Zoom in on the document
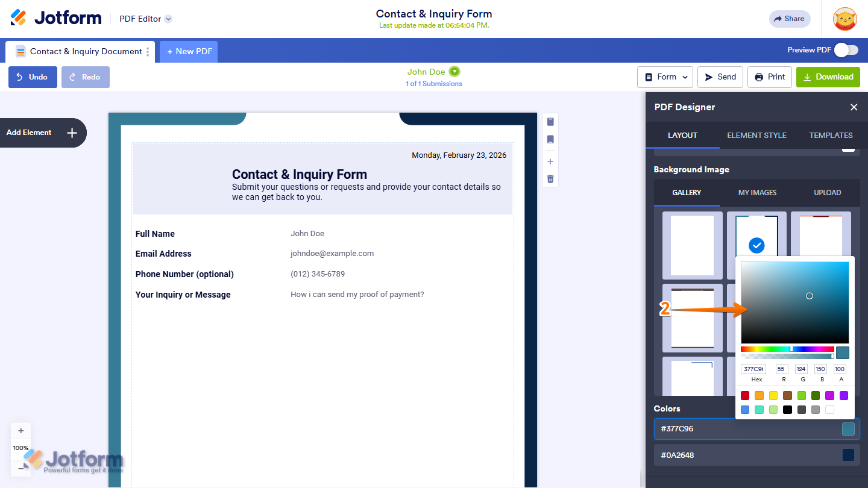The image size is (868, 488). [20, 430]
